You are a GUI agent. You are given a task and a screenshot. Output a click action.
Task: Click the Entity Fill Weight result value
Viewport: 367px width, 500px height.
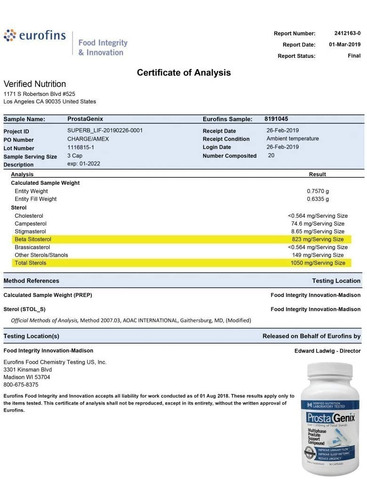coord(318,199)
